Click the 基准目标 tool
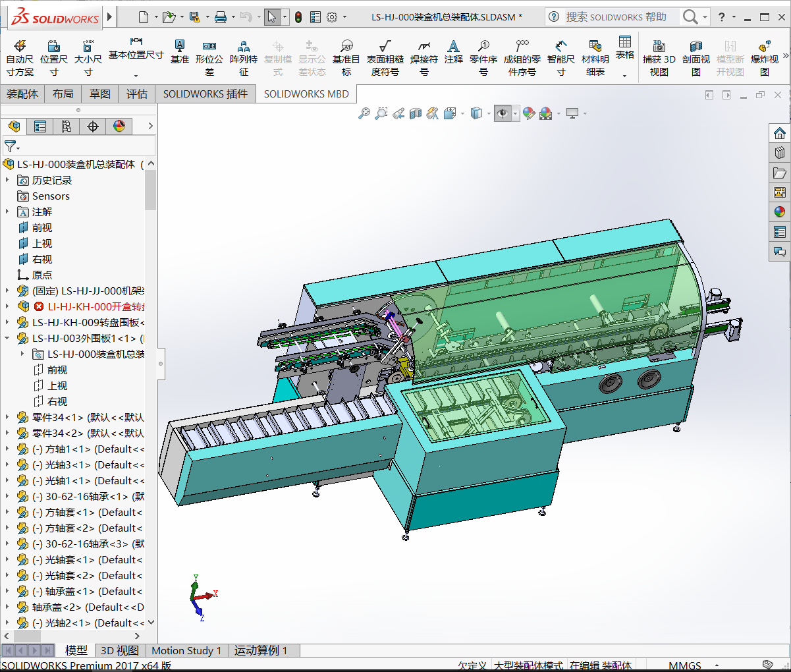The width and height of the screenshot is (791, 672). [346, 57]
